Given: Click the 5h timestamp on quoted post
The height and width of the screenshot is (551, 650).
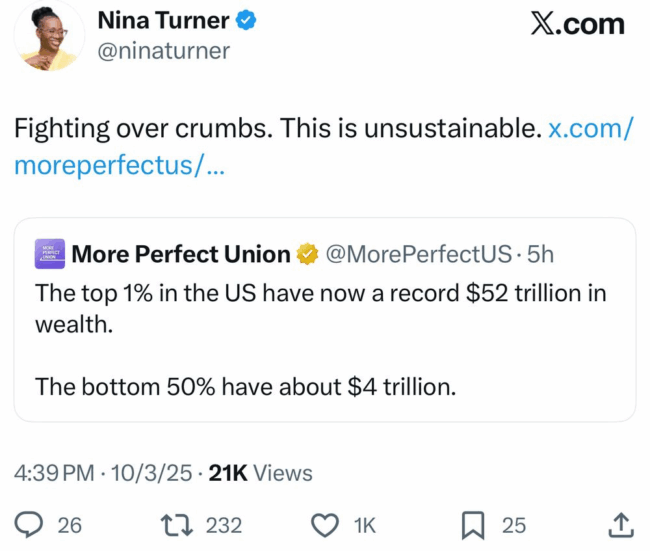Looking at the screenshot, I should coord(541,255).
